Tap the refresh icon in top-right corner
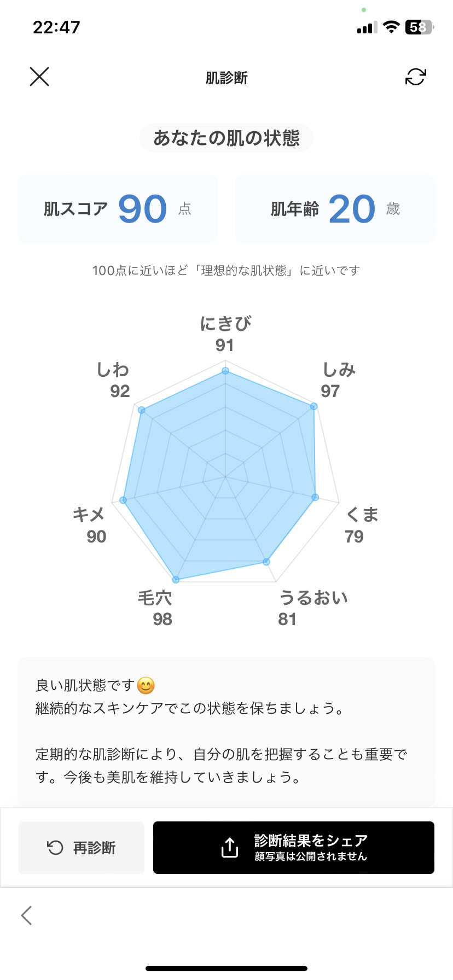The image size is (453, 980). coord(416,77)
